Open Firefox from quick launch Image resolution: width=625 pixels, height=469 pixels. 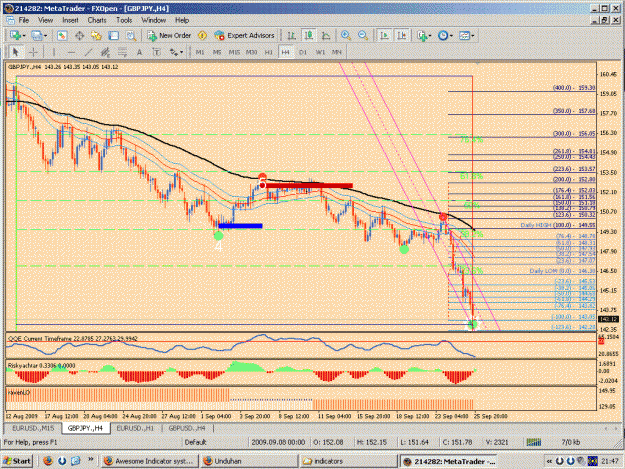(x=48, y=461)
